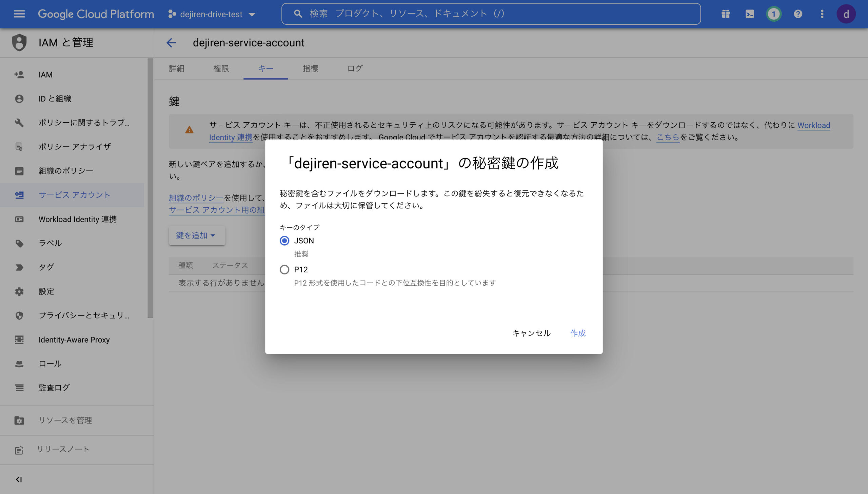Screen dimensions: 868x494
Task: Click キャンセル in the dialog
Action: click(x=531, y=333)
